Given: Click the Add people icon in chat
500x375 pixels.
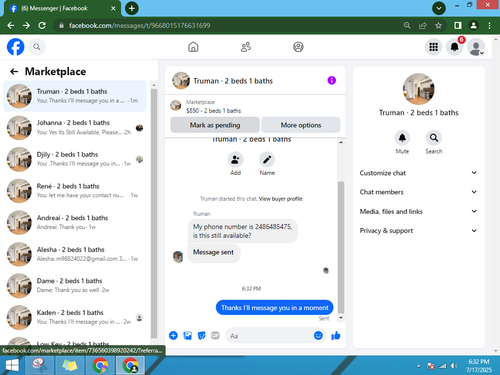Looking at the screenshot, I should pyautogui.click(x=235, y=160).
